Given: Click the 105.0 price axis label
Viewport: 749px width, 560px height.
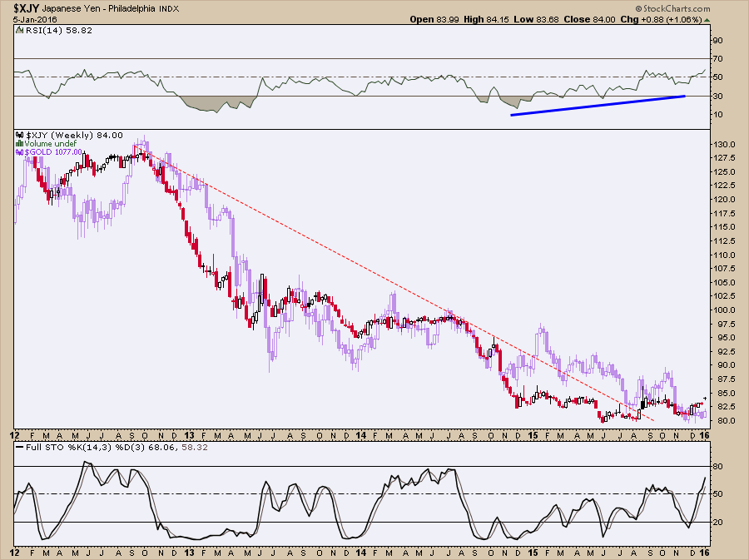Looking at the screenshot, I should click(725, 283).
